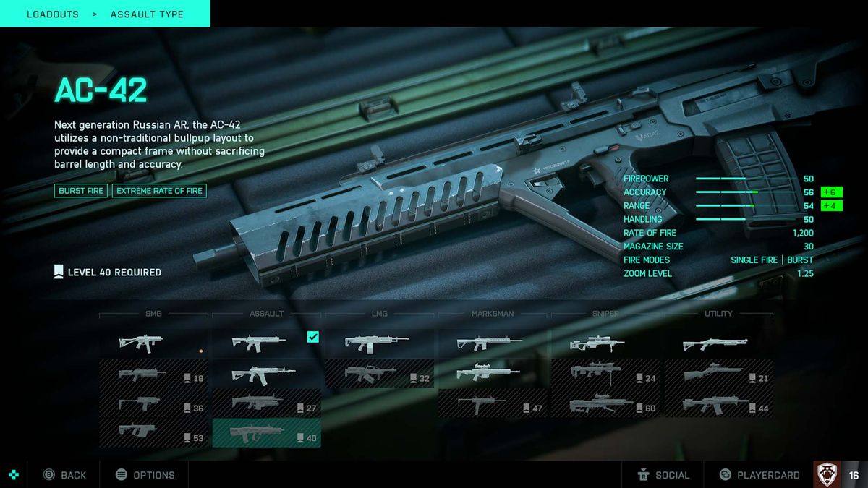Select the utility weapon locked at level 21
868x488 pixels.
pyautogui.click(x=718, y=373)
